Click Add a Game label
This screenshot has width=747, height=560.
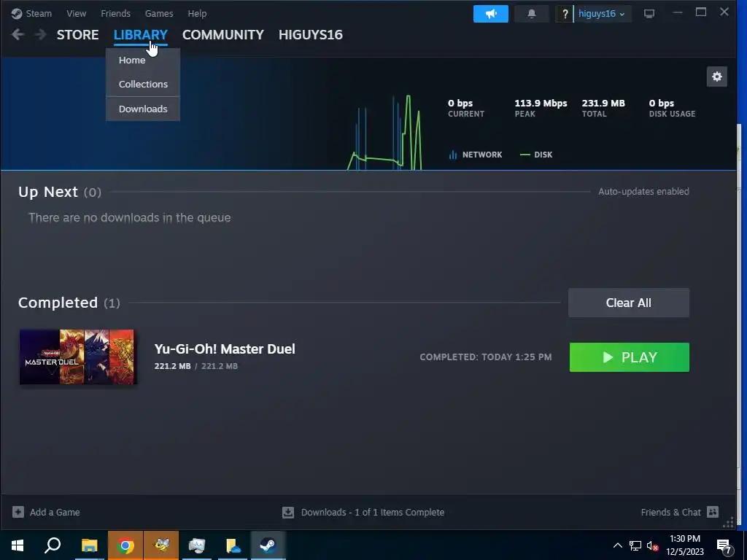(55, 512)
